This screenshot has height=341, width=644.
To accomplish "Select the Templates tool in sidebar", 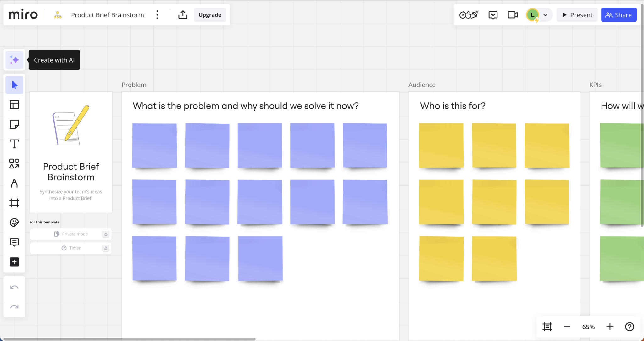I will coord(14,105).
